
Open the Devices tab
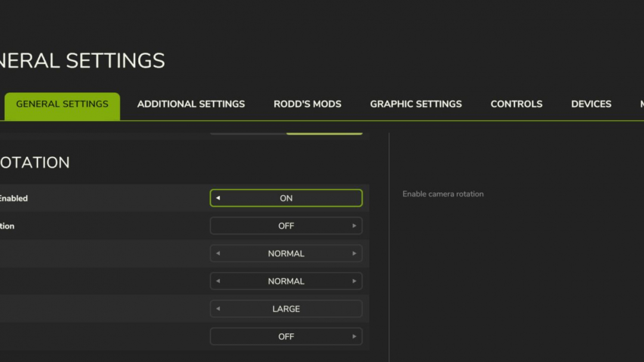click(591, 104)
